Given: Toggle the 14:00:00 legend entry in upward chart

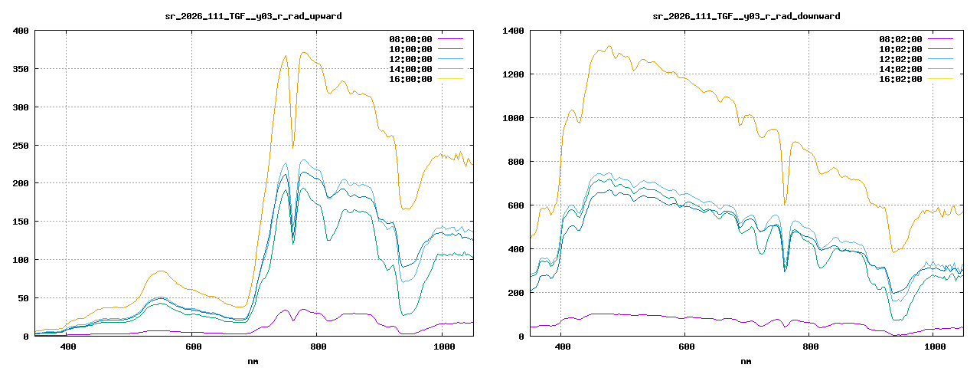Looking at the screenshot, I should [x=410, y=69].
